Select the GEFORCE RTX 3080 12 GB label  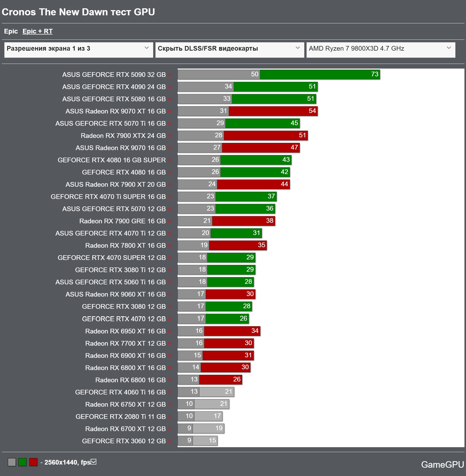124,307
